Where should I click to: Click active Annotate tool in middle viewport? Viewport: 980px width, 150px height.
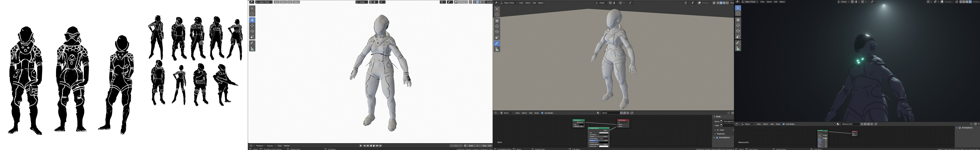pos(497,43)
